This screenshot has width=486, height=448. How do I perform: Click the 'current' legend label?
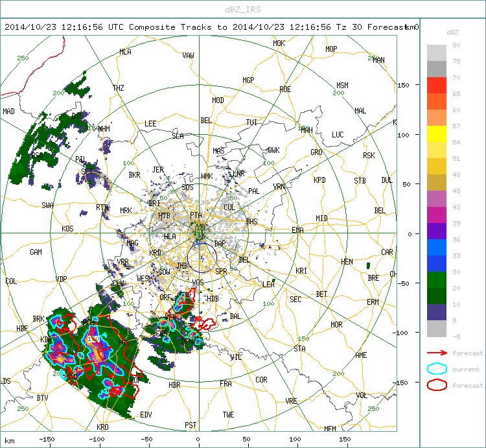[466, 370]
